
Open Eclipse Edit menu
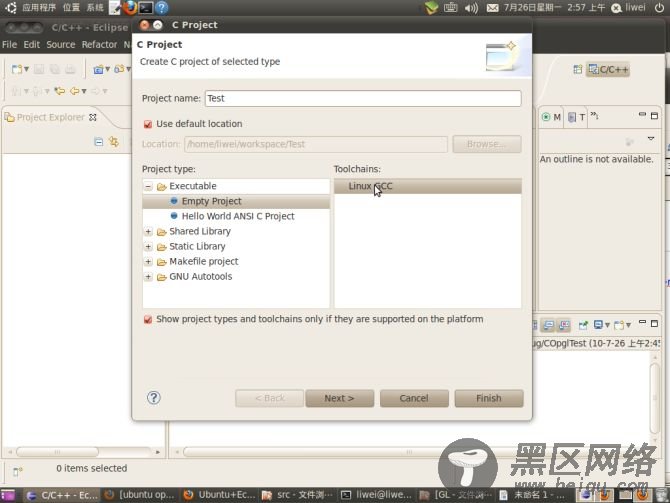[32, 44]
